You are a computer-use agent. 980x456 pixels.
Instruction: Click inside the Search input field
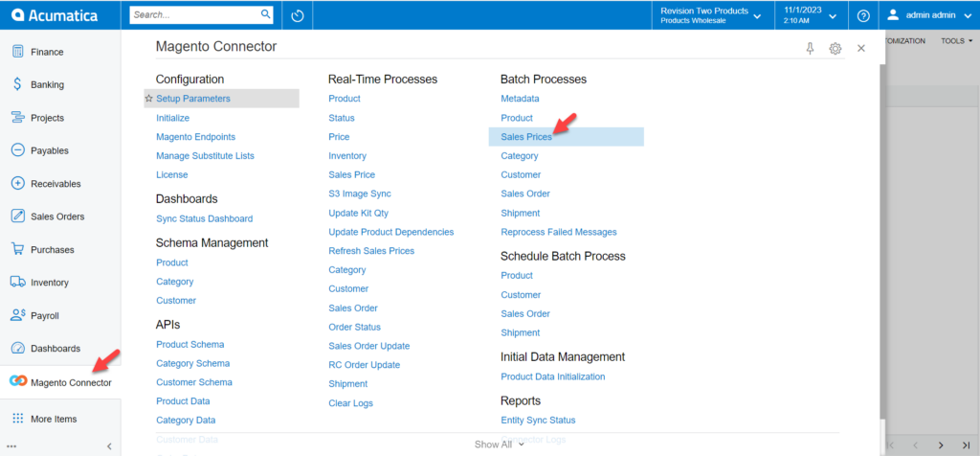coord(194,14)
